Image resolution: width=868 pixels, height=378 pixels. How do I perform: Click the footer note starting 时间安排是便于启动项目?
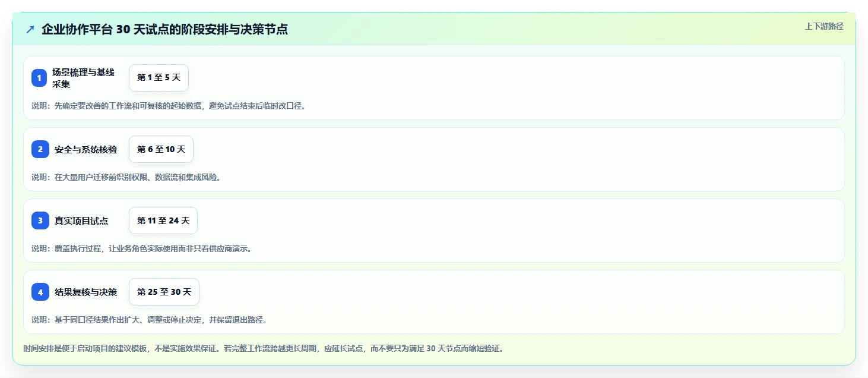(x=264, y=348)
